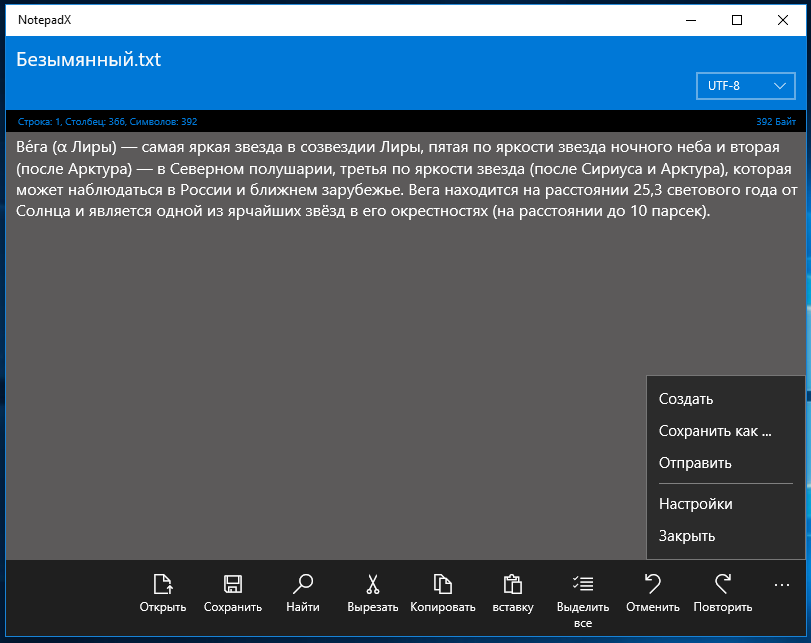Open search with the Найти magnifier icon

303,585
